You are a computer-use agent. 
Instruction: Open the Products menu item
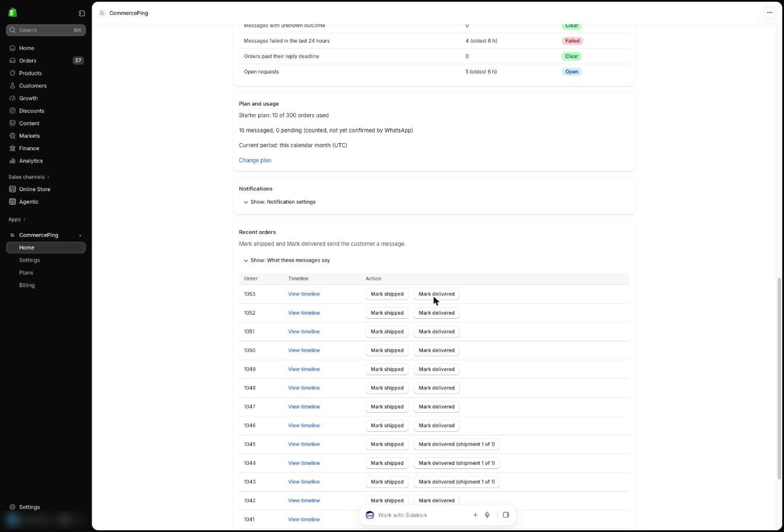tap(46, 73)
